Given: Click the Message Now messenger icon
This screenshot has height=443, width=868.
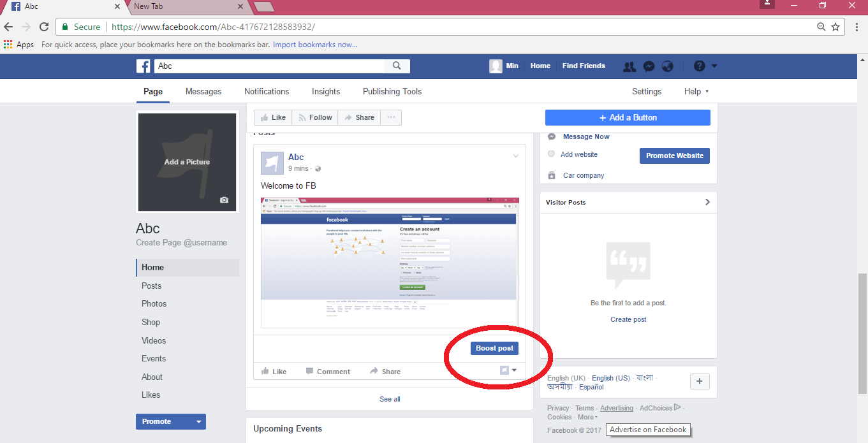Looking at the screenshot, I should point(551,136).
